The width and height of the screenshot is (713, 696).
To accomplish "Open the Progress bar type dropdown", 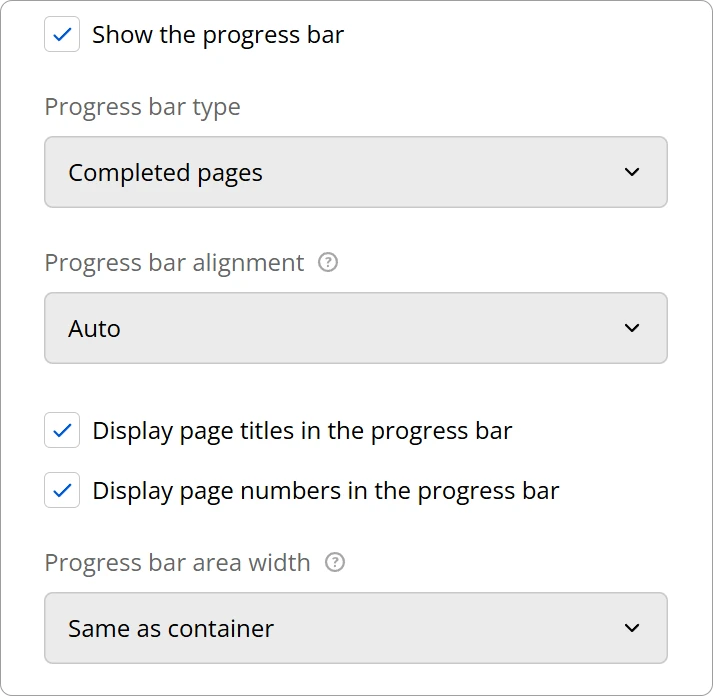I will point(355,172).
